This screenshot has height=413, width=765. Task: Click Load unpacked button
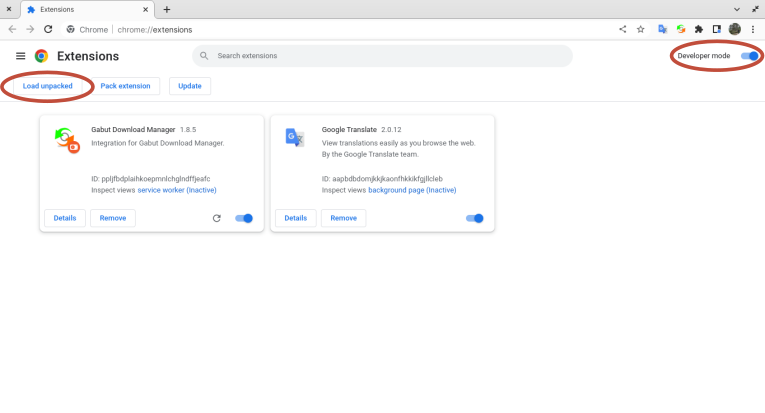click(47, 86)
